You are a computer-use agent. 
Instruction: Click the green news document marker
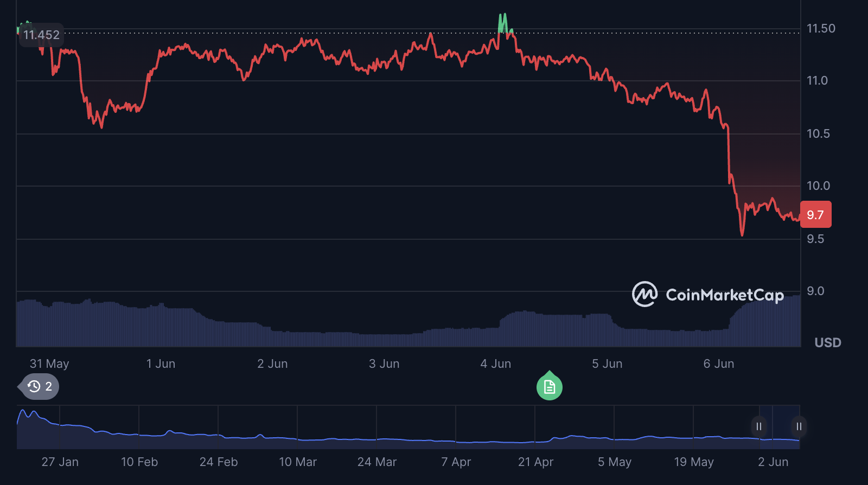tap(549, 387)
